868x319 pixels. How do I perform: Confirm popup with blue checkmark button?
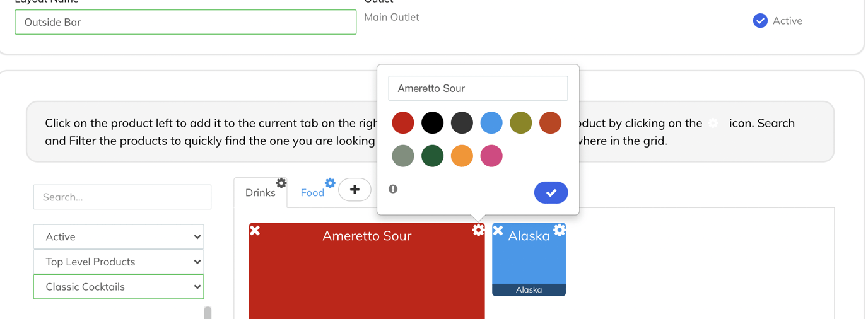pyautogui.click(x=551, y=192)
